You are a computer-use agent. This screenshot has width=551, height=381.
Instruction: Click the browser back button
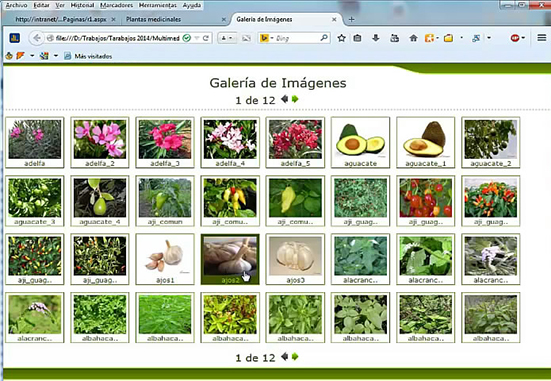37,38
